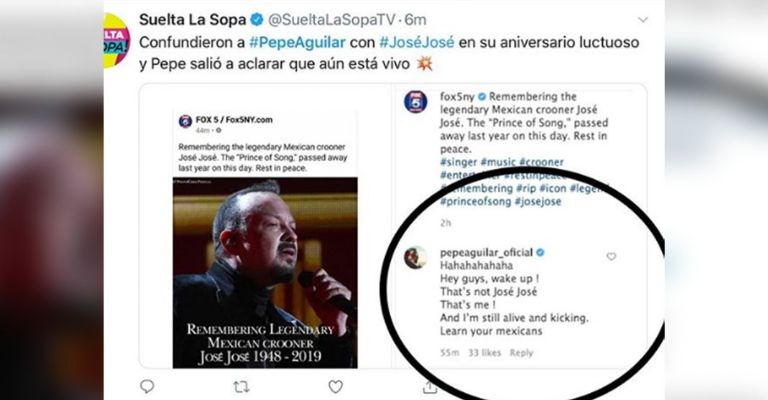Open the #PepeAguilar hashtag
The height and width of the screenshot is (400, 768).
tap(297, 43)
